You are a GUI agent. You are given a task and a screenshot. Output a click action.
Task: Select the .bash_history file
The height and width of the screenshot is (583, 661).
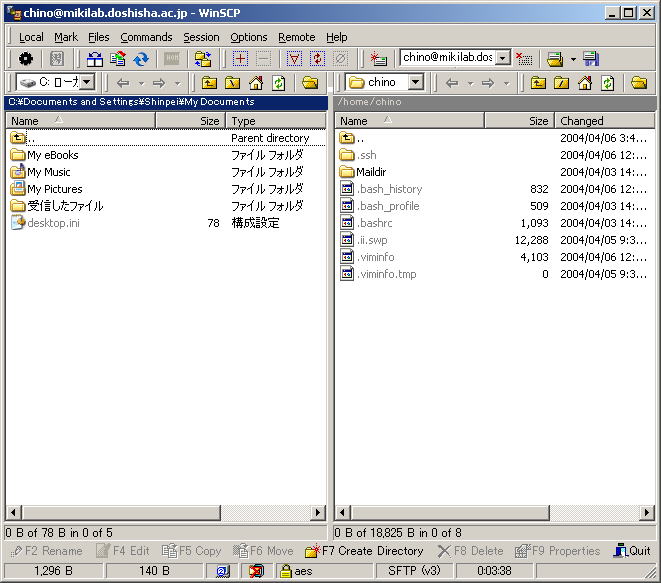[381, 189]
